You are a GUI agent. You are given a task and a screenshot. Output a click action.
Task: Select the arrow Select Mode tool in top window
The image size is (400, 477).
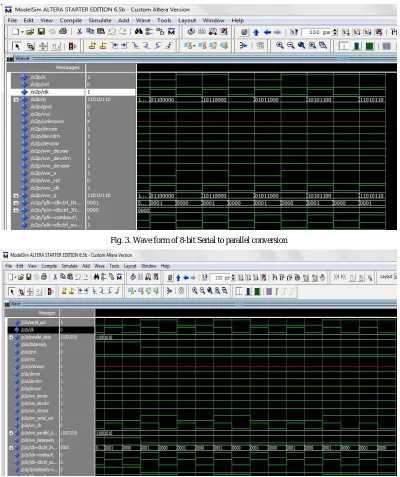(17, 46)
